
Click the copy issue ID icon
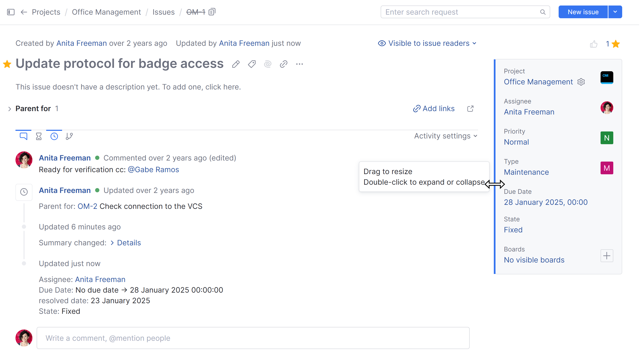pyautogui.click(x=212, y=12)
